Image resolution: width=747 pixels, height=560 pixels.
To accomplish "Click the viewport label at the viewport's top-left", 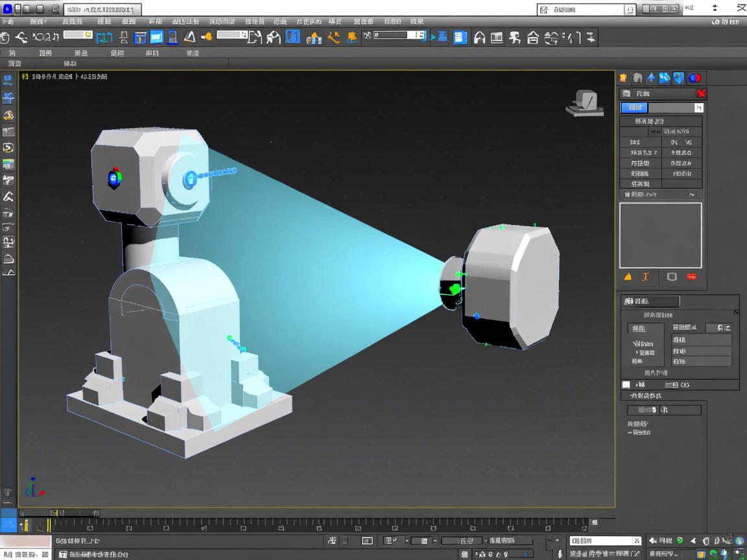I will pos(65,76).
